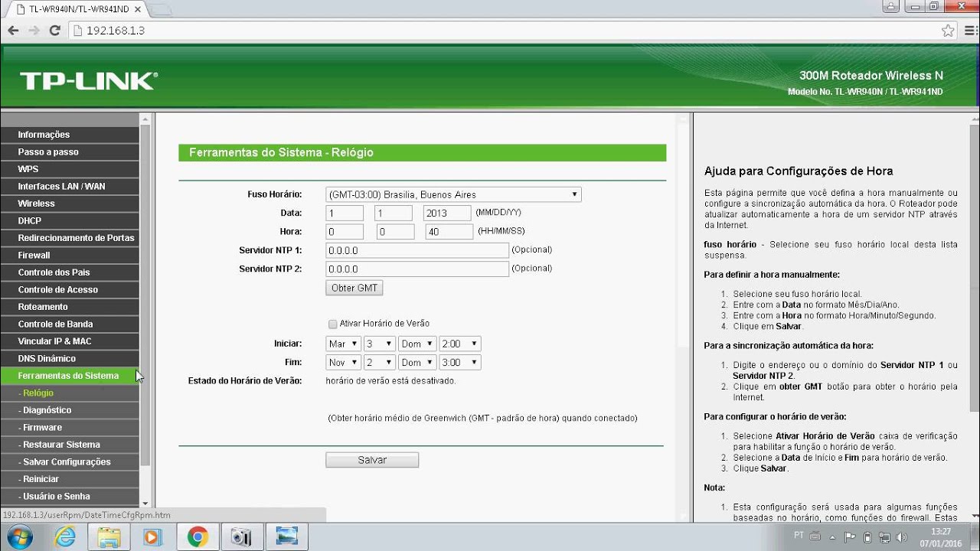The height and width of the screenshot is (551, 980).
Task: Open Salvar Configurações submenu
Action: [x=70, y=461]
